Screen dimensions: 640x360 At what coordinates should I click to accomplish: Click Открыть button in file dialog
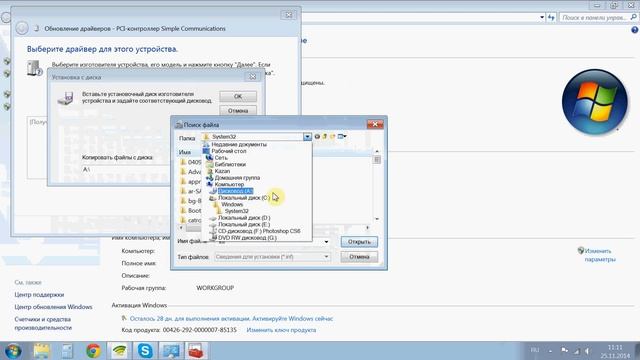tap(359, 242)
